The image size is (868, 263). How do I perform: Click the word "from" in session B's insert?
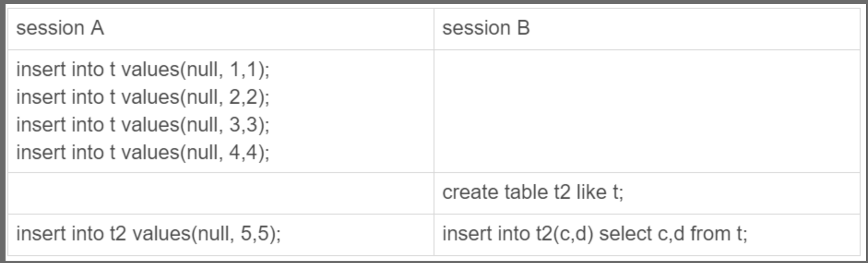pyautogui.click(x=710, y=234)
